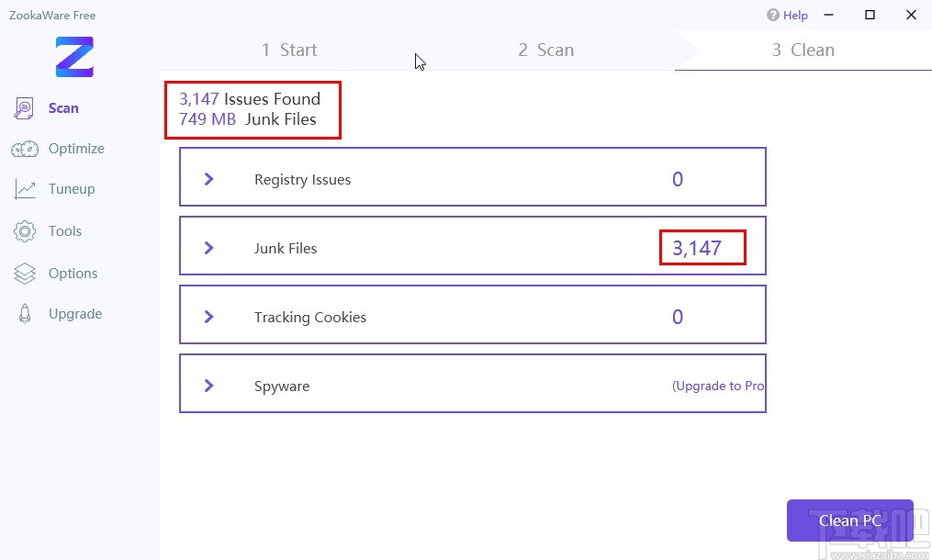Click the Registry Issues label
Viewport: 932px width, 560px height.
302,180
